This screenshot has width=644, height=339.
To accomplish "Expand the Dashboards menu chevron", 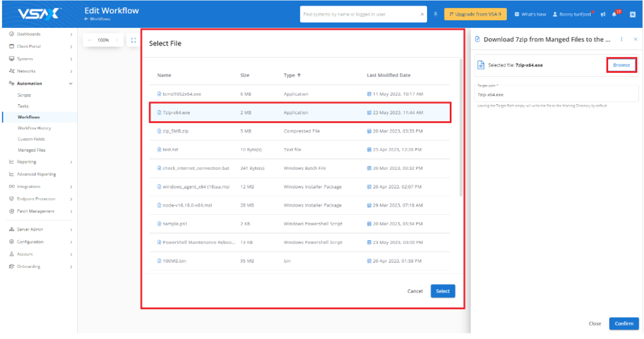I will pyautogui.click(x=71, y=34).
